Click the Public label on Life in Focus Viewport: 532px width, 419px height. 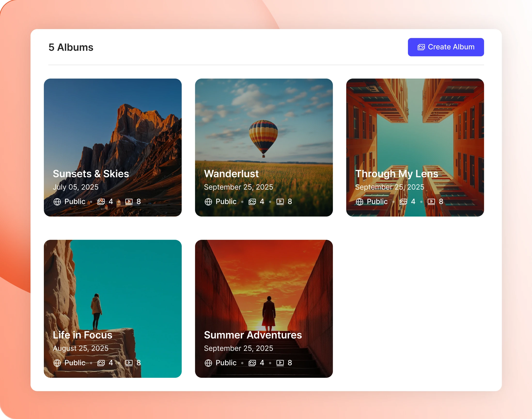(x=75, y=363)
